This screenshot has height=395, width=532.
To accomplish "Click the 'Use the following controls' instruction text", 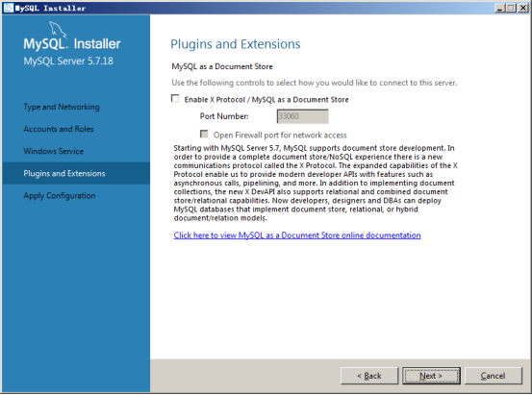I will pos(315,83).
